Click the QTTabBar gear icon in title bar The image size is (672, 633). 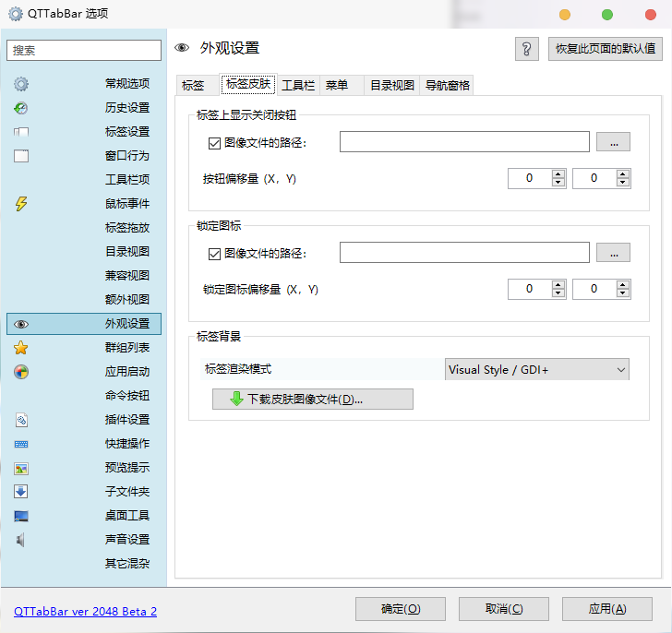click(x=16, y=14)
